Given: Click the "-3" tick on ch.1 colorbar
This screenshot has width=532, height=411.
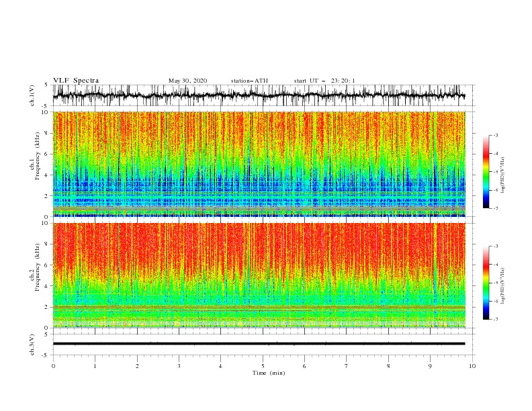Looking at the screenshot, I should [496, 135].
